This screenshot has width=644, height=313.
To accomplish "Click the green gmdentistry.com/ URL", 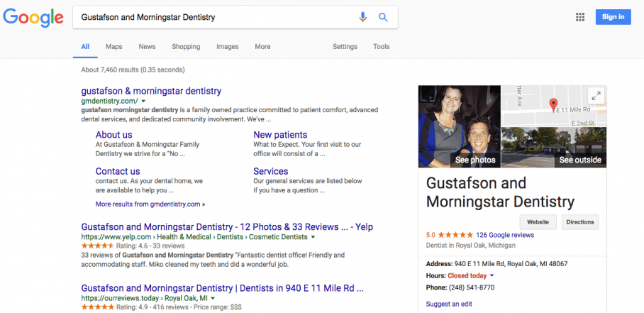I will [x=110, y=101].
